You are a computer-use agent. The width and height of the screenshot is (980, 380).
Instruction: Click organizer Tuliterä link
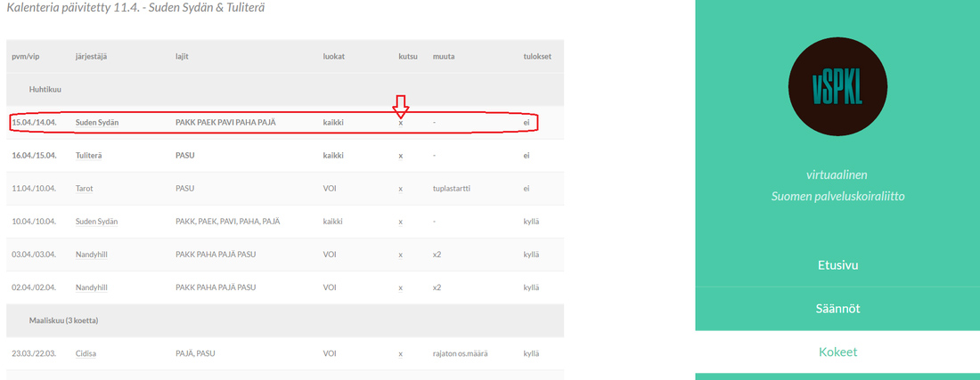[x=88, y=156]
